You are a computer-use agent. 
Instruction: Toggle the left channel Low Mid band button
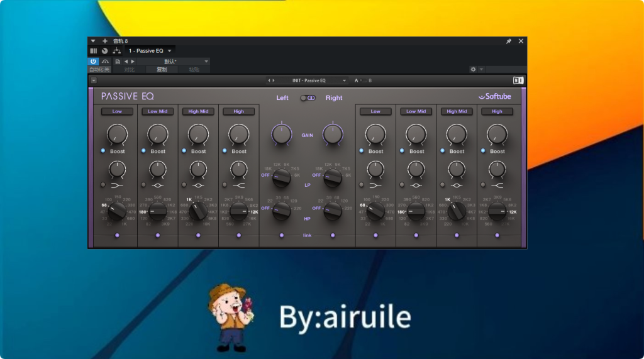[158, 111]
